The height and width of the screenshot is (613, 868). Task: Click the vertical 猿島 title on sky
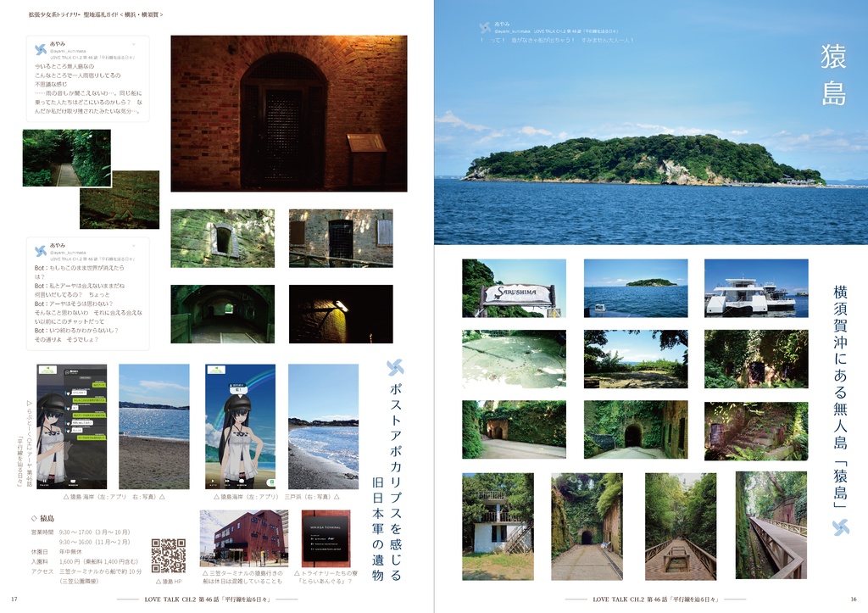(x=833, y=75)
